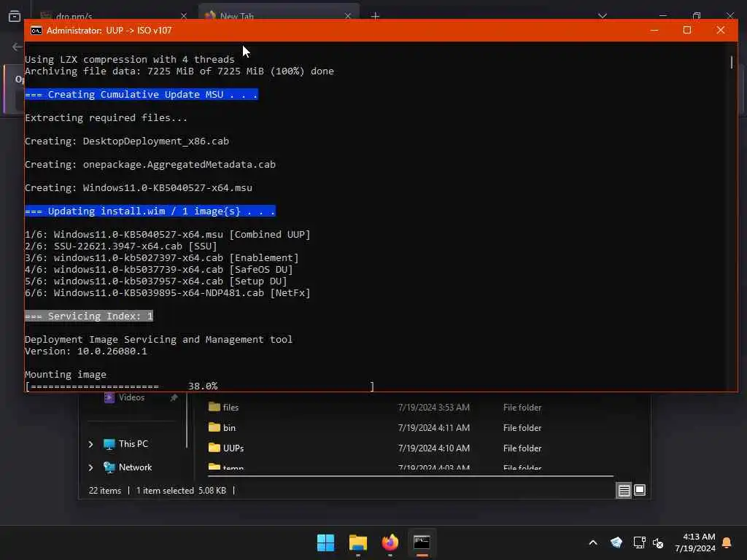This screenshot has width=747, height=560.
Task: Open the taskbar clock and date
Action: [x=695, y=542]
